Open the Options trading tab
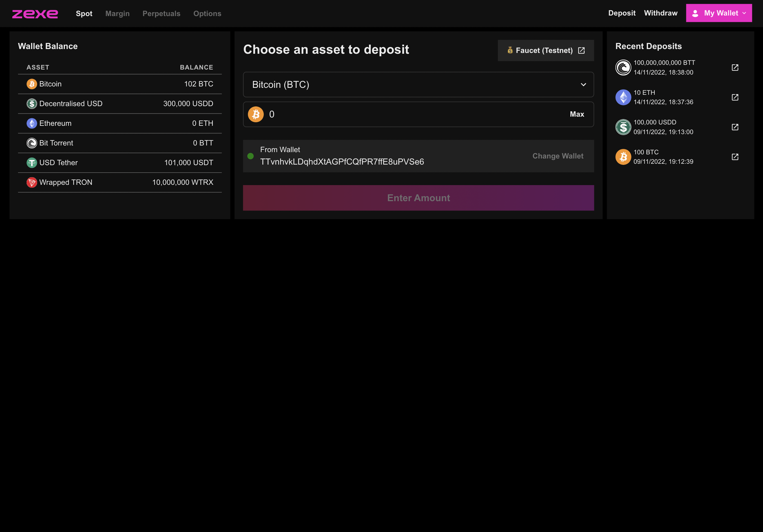The width and height of the screenshot is (763, 532). click(x=207, y=14)
